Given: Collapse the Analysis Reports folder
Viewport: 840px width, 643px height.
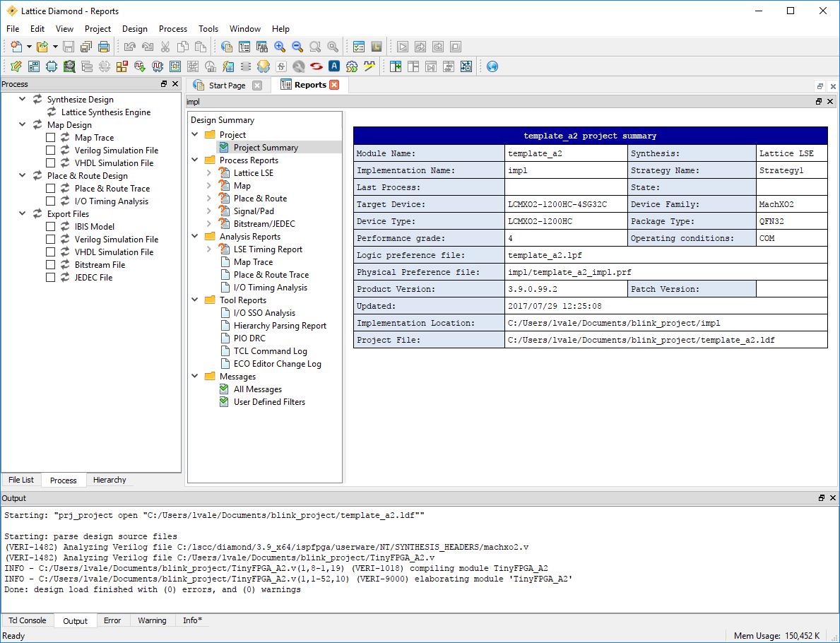Looking at the screenshot, I should (195, 237).
